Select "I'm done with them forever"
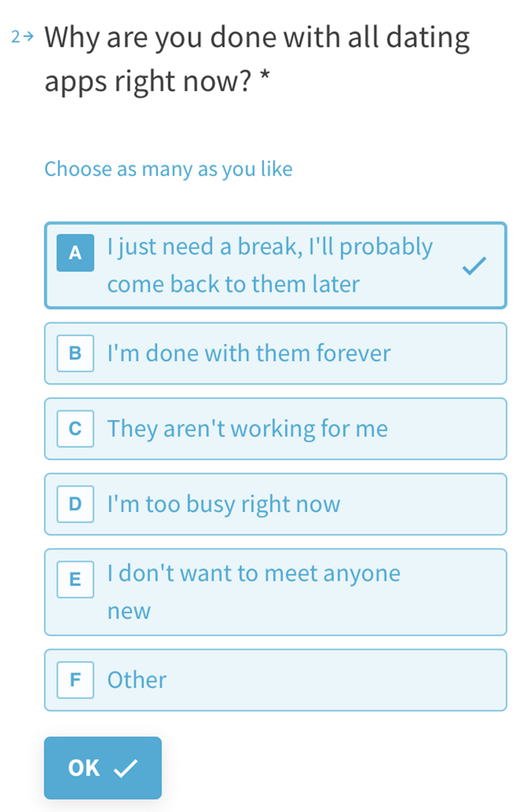The image size is (527, 812). (x=275, y=354)
